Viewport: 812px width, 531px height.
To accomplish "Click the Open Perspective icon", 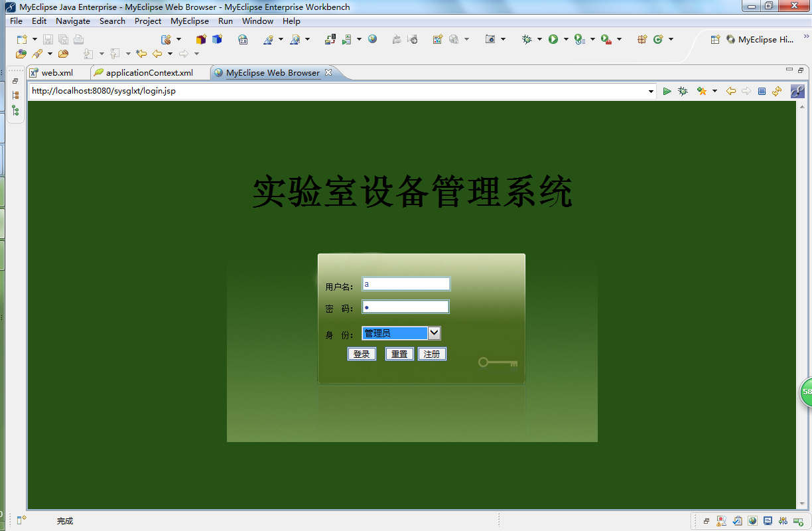I will tap(715, 40).
